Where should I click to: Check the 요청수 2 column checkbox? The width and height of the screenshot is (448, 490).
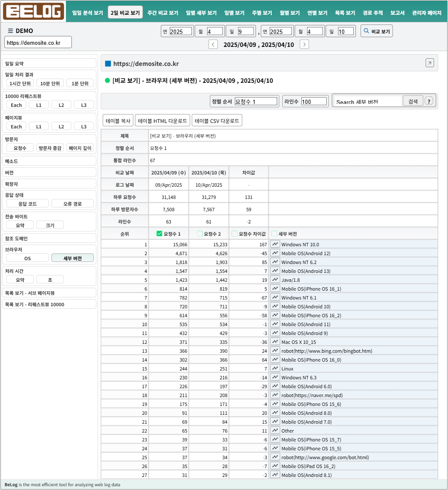tap(199, 234)
